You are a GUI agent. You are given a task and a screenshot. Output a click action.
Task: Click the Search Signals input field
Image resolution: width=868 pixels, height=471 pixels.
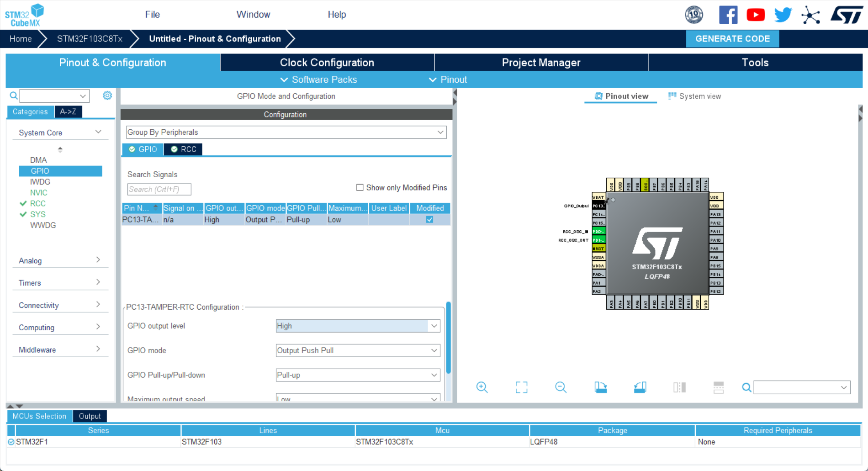click(159, 189)
